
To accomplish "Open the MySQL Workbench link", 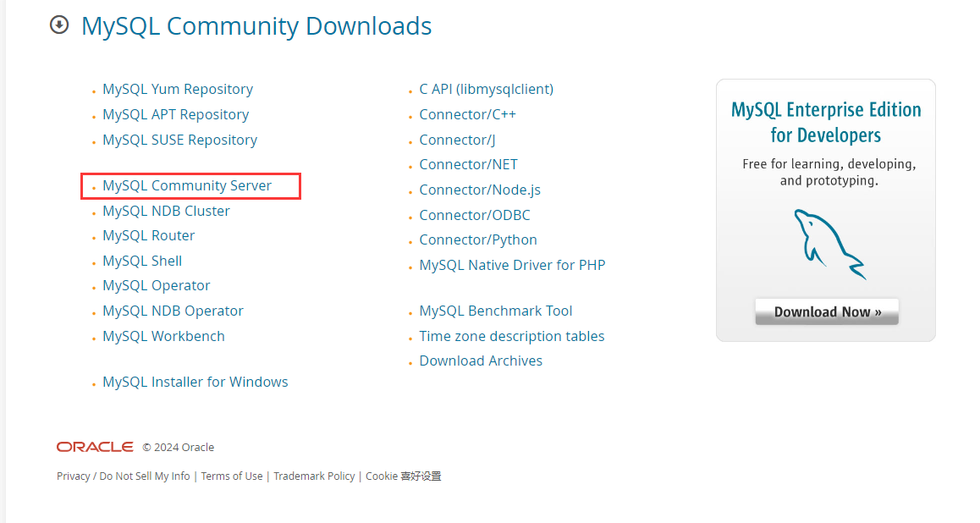I will [163, 336].
